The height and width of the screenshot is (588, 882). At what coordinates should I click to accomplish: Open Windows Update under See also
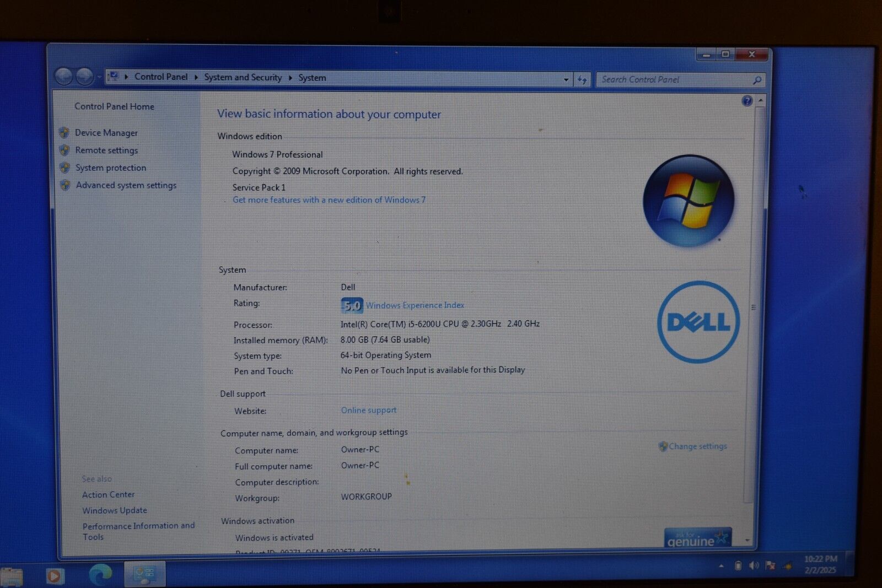[x=115, y=510]
